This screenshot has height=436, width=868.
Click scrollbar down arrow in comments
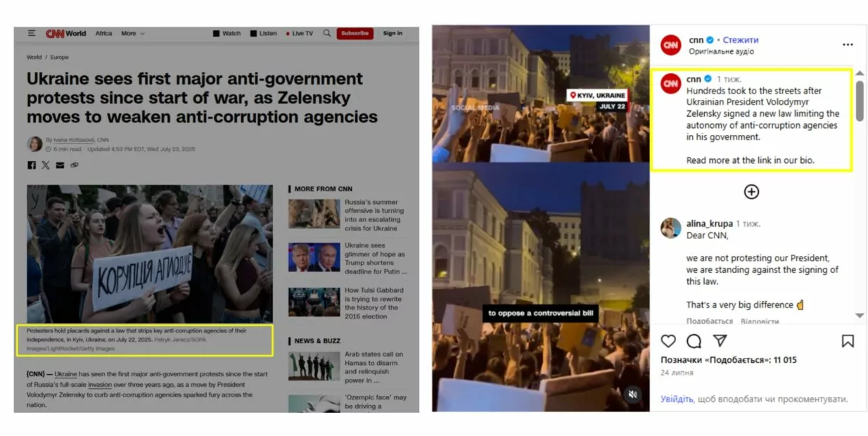click(859, 316)
